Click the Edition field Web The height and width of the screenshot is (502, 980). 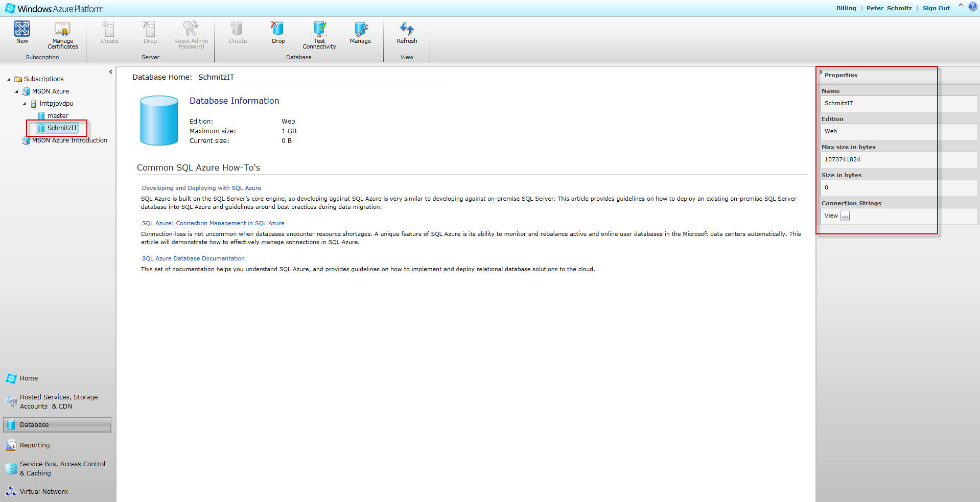[899, 132]
